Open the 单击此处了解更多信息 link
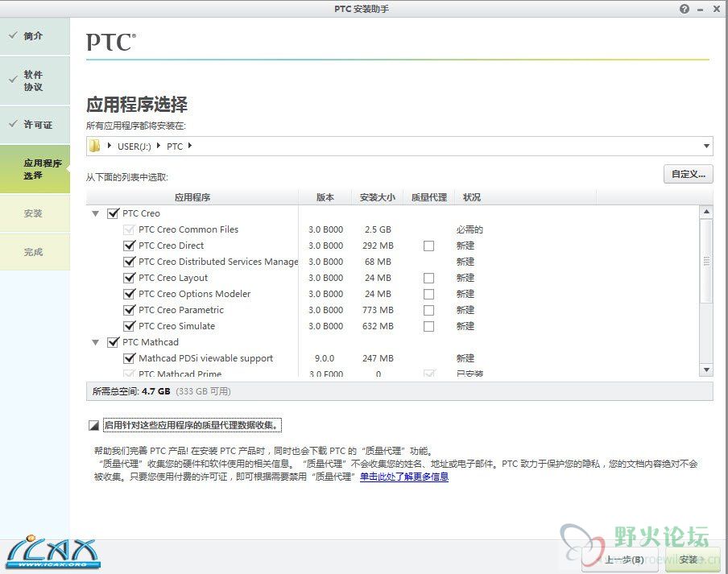This screenshot has width=728, height=574. coord(404,477)
